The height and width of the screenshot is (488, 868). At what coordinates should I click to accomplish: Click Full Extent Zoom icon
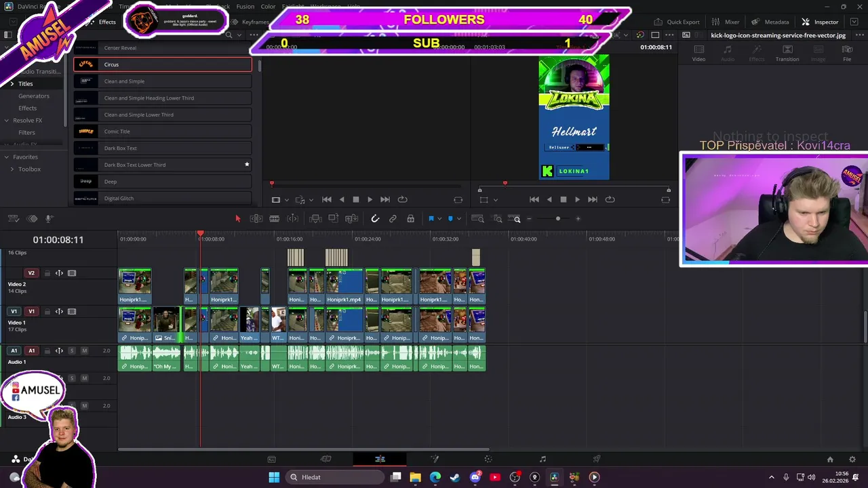pyautogui.click(x=477, y=218)
